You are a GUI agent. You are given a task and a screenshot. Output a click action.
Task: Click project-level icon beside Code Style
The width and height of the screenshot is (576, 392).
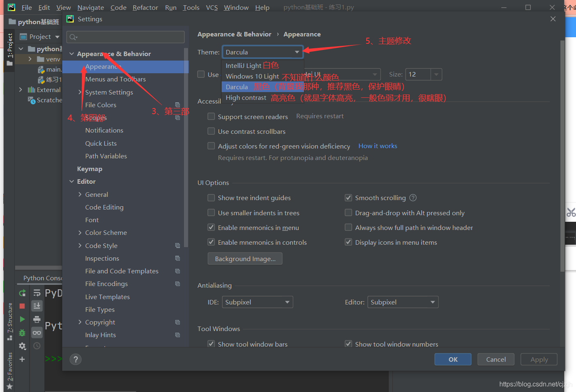click(x=177, y=246)
